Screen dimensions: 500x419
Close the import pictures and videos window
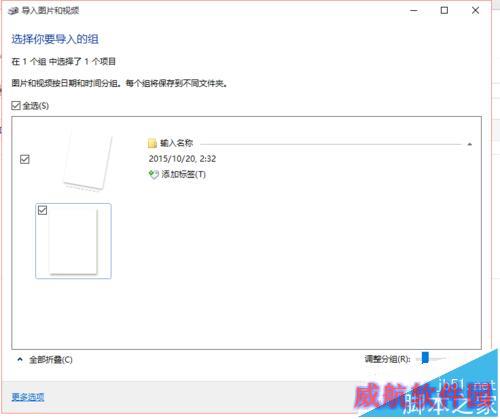[475, 11]
